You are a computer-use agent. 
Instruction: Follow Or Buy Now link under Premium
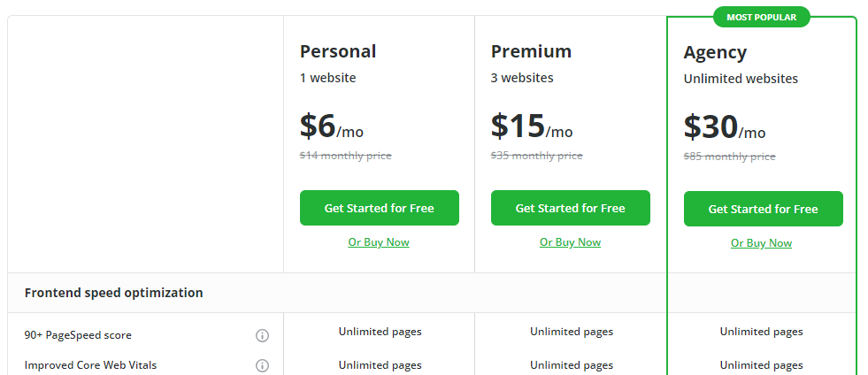pyautogui.click(x=570, y=242)
